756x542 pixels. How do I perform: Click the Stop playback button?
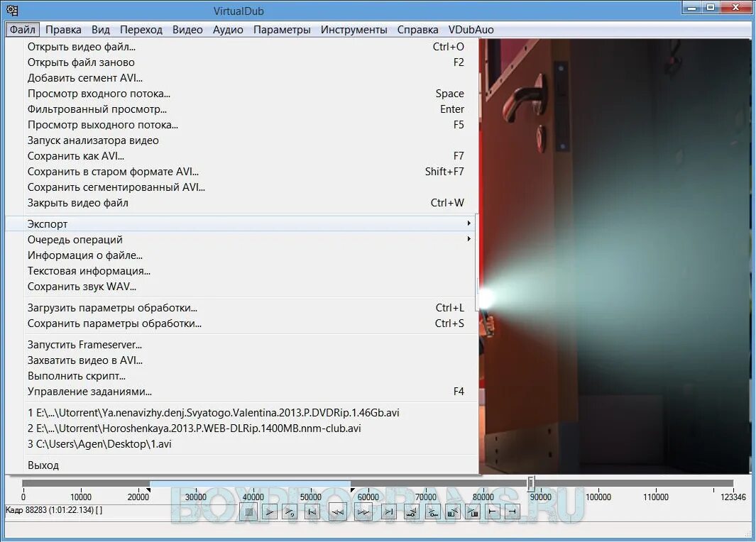tap(249, 511)
